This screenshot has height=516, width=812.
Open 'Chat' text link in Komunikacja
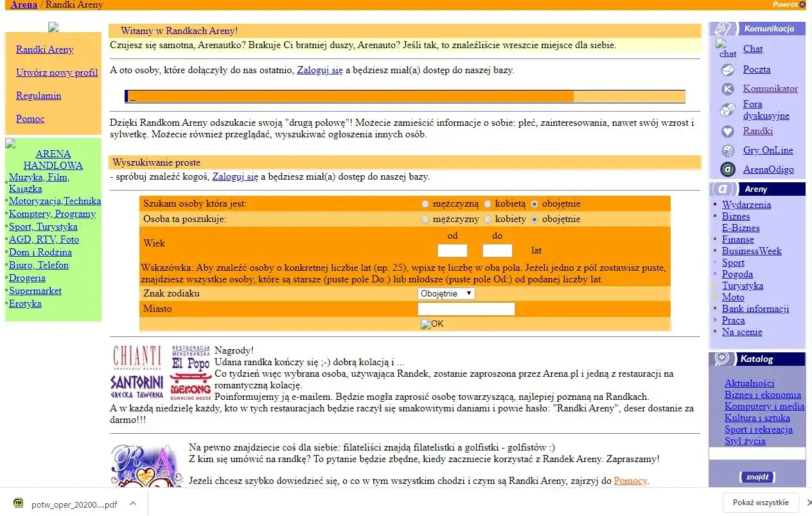(753, 49)
